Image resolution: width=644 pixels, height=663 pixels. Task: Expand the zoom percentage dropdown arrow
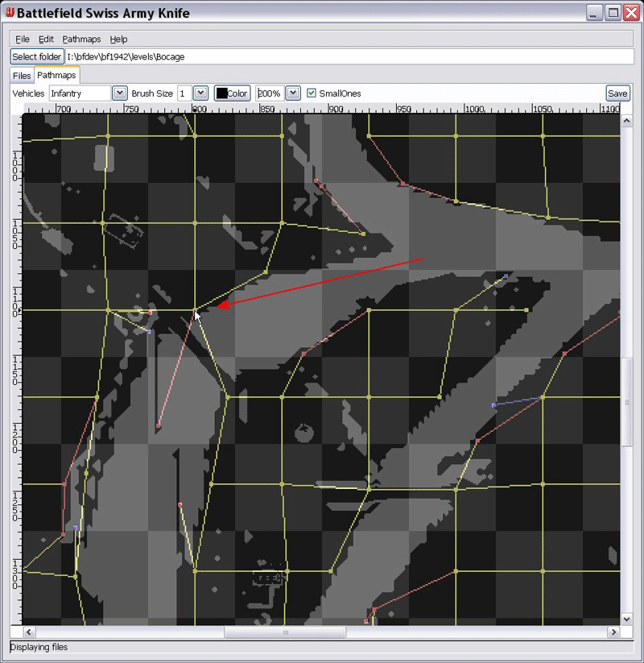[293, 93]
